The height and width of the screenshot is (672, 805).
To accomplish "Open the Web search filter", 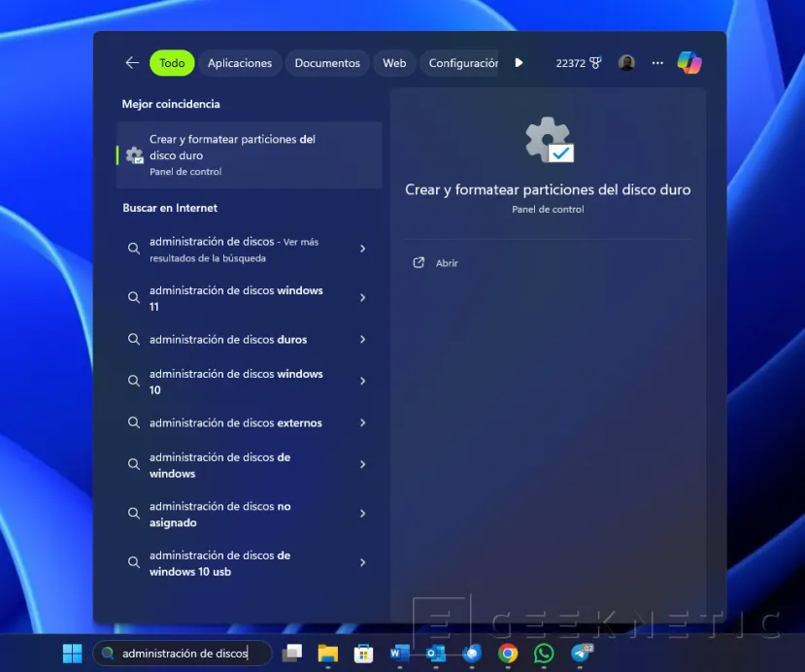I will [394, 62].
